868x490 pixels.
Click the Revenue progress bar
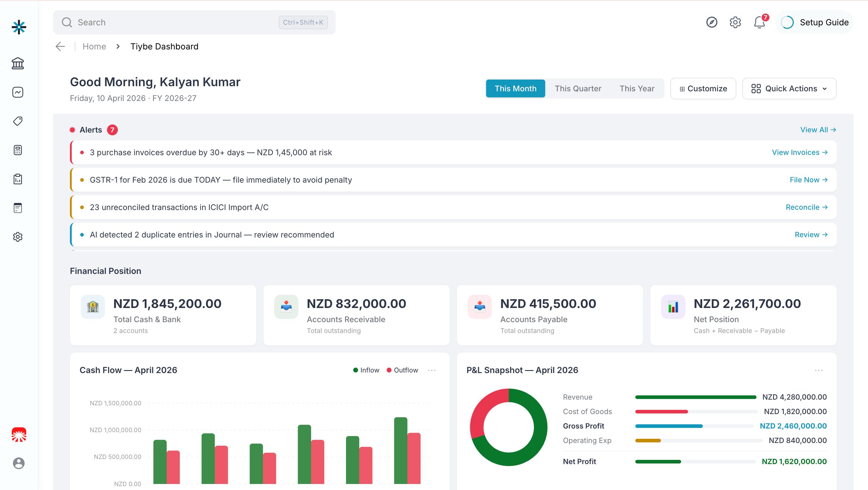pyautogui.click(x=696, y=397)
